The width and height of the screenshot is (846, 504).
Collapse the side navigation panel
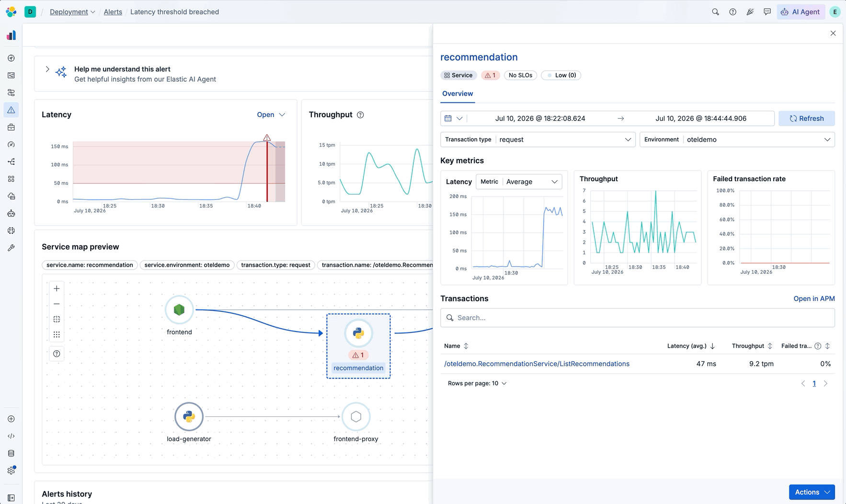point(11,498)
